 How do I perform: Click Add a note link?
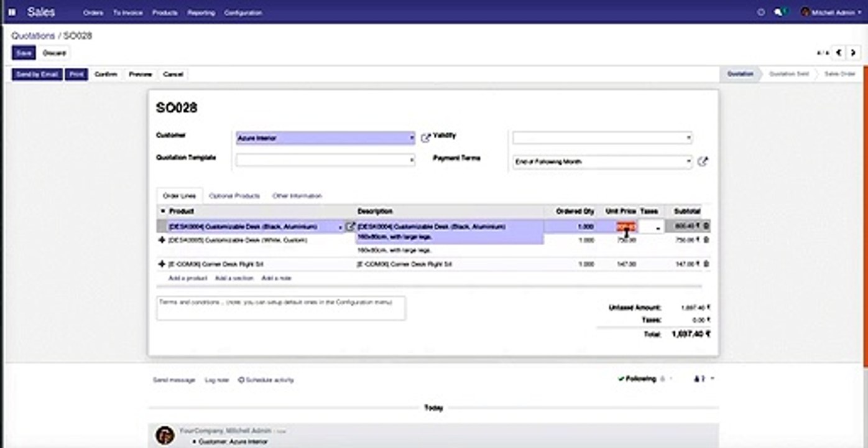[276, 278]
